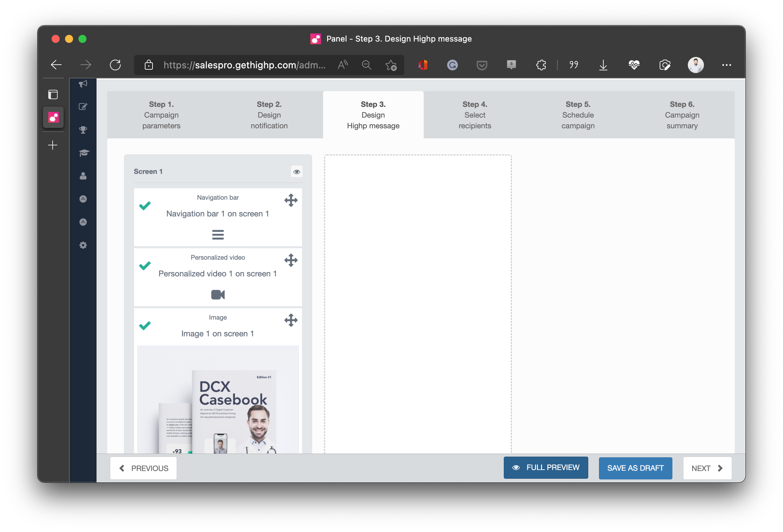
Task: Switch to Step 5 Schedule campaign tab
Action: (578, 115)
